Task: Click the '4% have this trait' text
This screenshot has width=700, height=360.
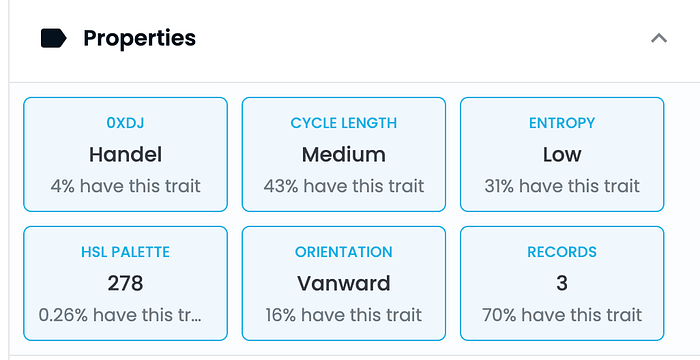Action: 125,186
